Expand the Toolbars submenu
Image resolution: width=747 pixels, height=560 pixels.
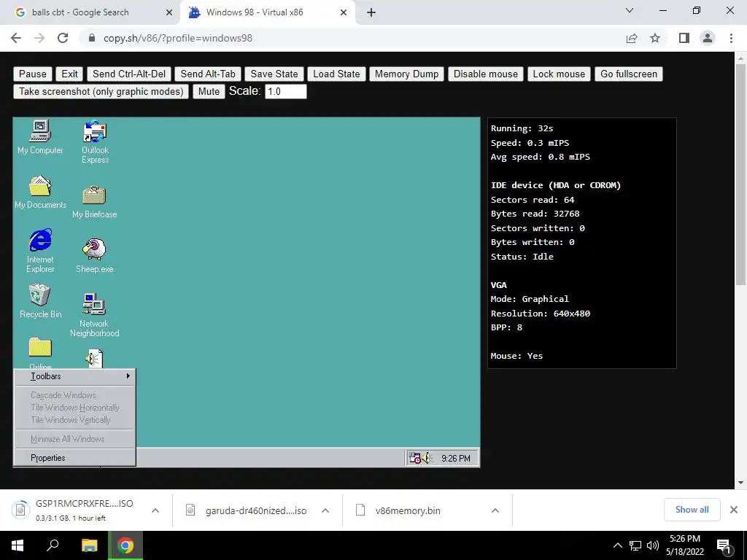pos(75,376)
